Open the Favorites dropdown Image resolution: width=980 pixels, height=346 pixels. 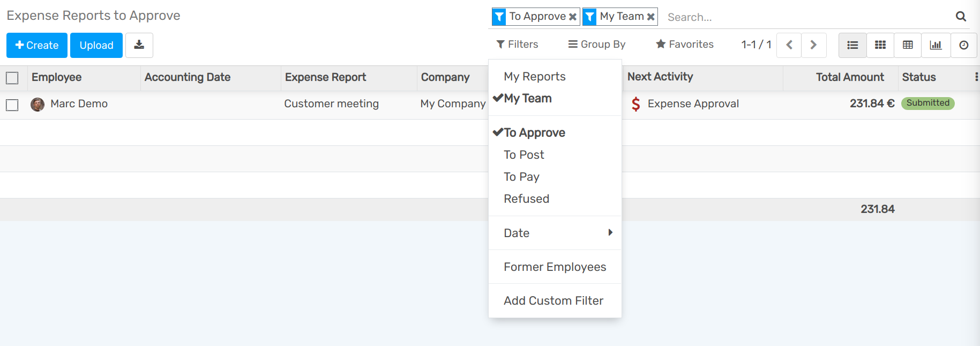685,45
